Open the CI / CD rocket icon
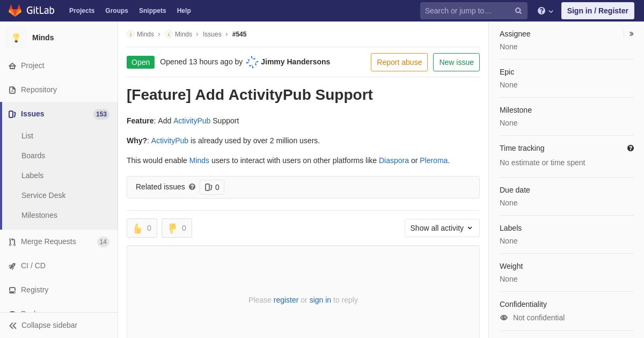 pyautogui.click(x=12, y=266)
